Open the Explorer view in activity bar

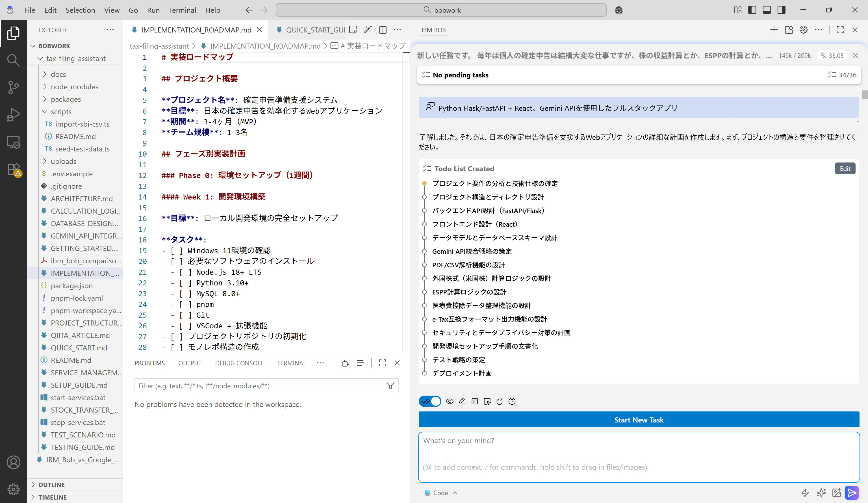(x=14, y=33)
